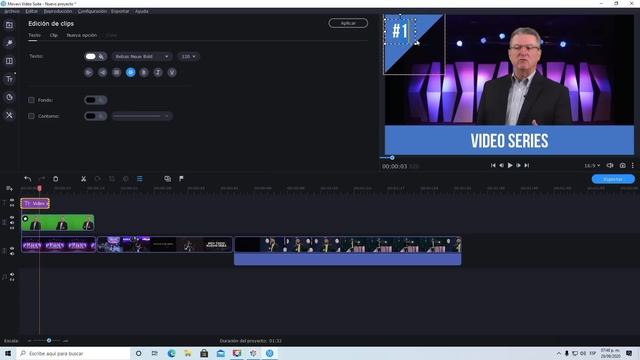
Task: Click the timeline Escala zoom slider handle
Action: pyautogui.click(x=49, y=340)
